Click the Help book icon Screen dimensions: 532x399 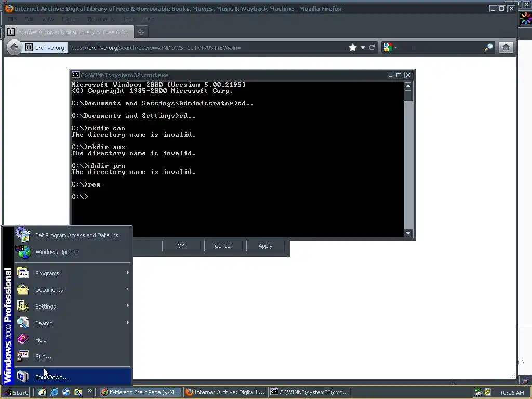coord(23,339)
